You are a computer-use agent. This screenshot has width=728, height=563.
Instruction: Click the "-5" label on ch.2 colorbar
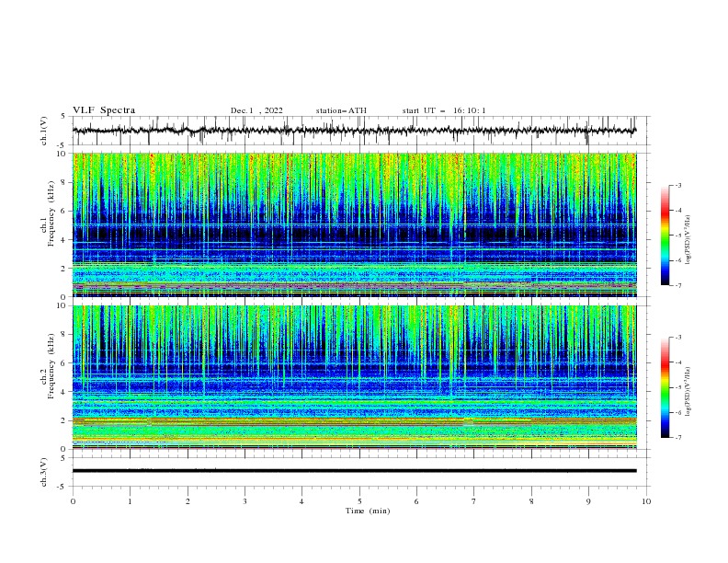[x=678, y=387]
